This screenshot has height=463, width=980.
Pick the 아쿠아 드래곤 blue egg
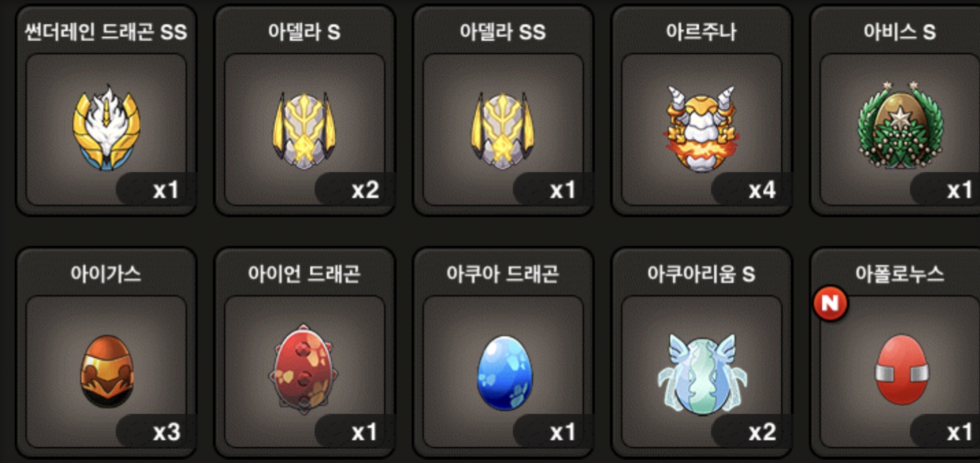[x=504, y=373]
